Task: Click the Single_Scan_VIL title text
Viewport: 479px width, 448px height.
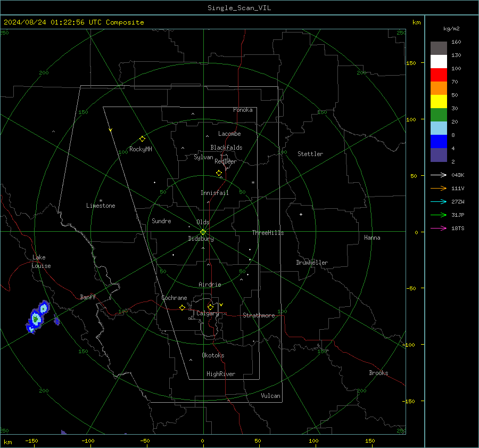Action: [239, 8]
